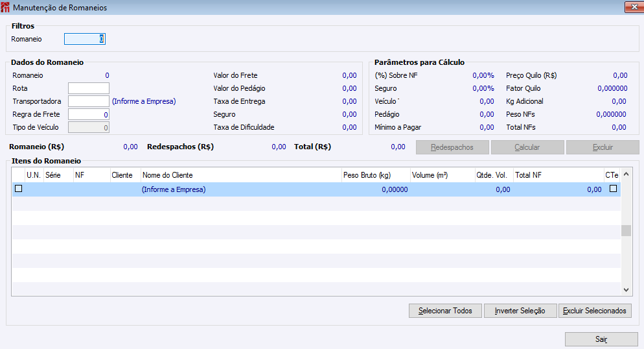This screenshot has width=644, height=349.
Task: Click the Taxa de Entrega value 0,00
Action: (349, 101)
